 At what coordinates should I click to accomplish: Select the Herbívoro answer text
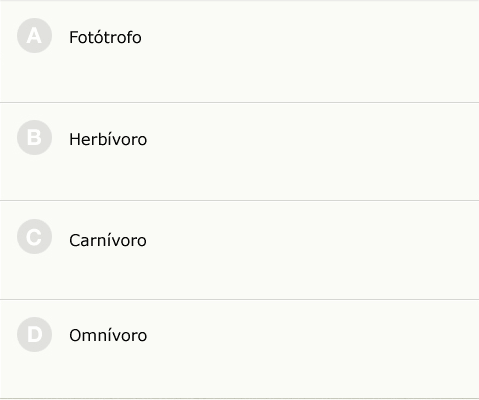point(108,139)
